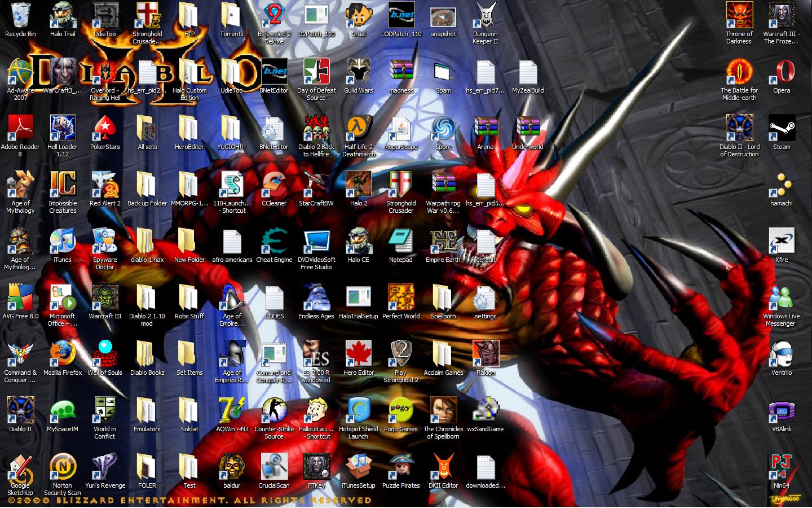Click the Day of Defeat Source icon
Viewport: 812px width, 508px height.
pyautogui.click(x=316, y=72)
